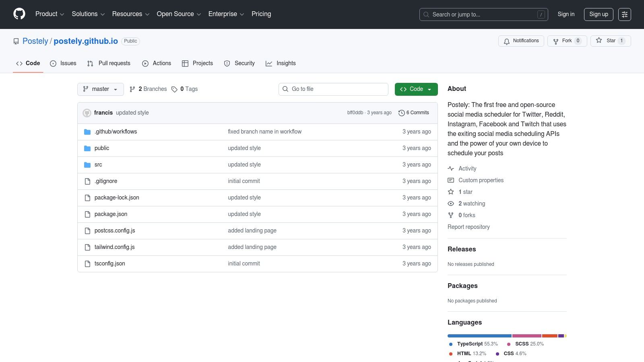Click the Sign up button

tap(599, 14)
